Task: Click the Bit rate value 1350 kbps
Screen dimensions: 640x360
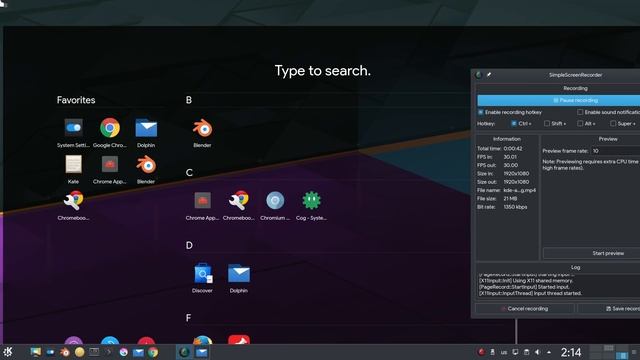Action: click(515, 207)
